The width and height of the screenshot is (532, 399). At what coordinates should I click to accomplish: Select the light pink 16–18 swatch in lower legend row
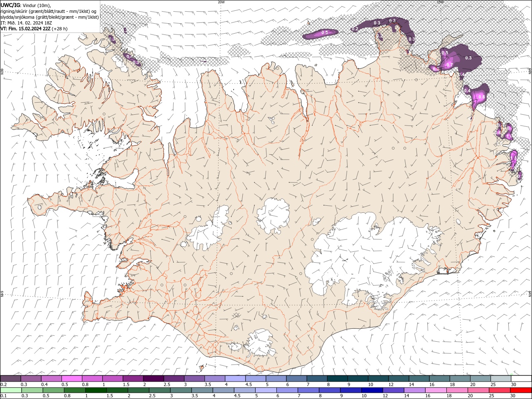pyautogui.click(x=436, y=390)
